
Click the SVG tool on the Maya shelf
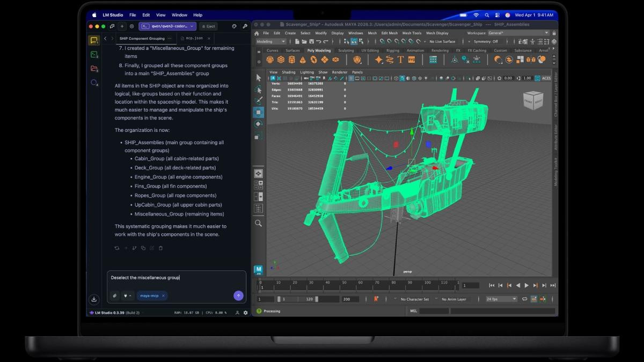412,60
